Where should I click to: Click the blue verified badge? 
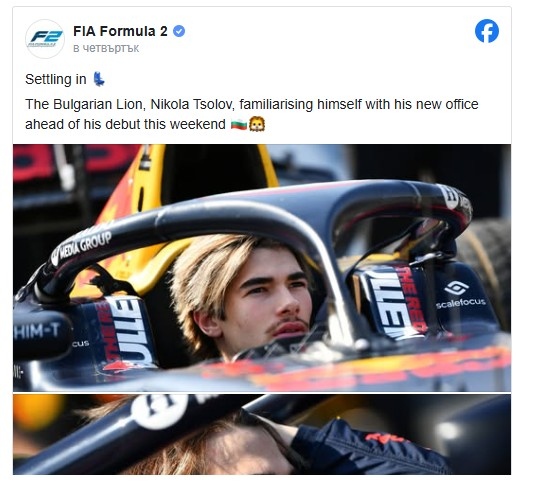pos(179,31)
